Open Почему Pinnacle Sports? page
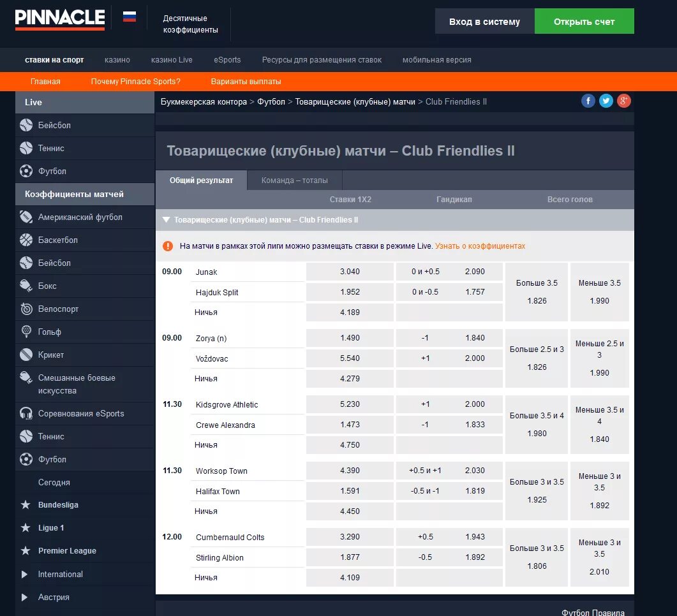Screen dimensions: 677x616 [x=135, y=82]
